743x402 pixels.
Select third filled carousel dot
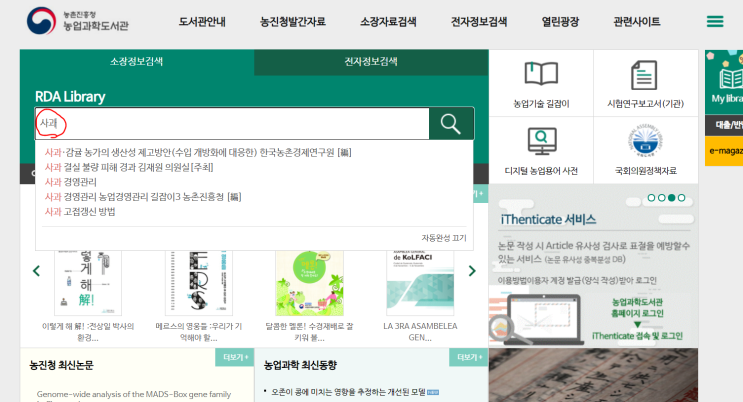click(671, 198)
